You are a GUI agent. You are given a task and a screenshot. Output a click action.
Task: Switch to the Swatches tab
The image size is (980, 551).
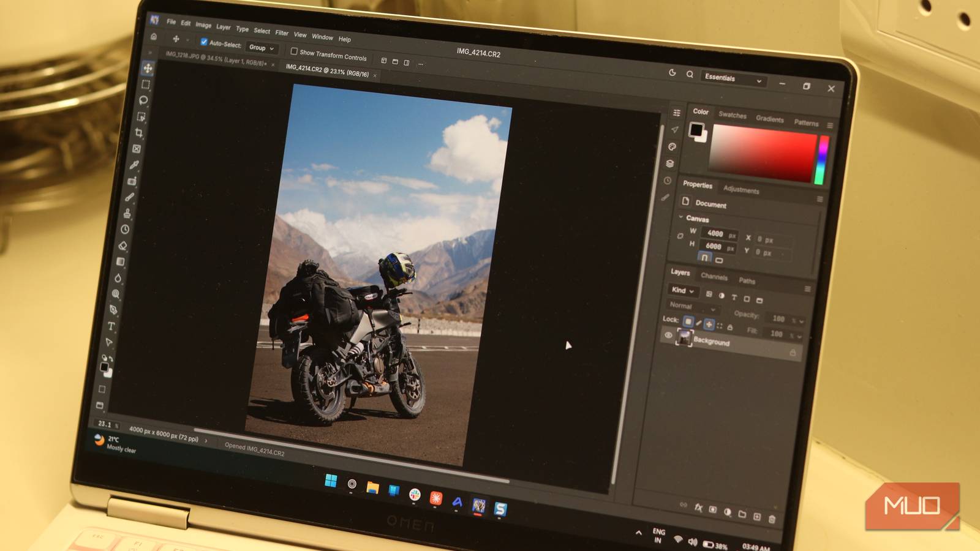[733, 115]
